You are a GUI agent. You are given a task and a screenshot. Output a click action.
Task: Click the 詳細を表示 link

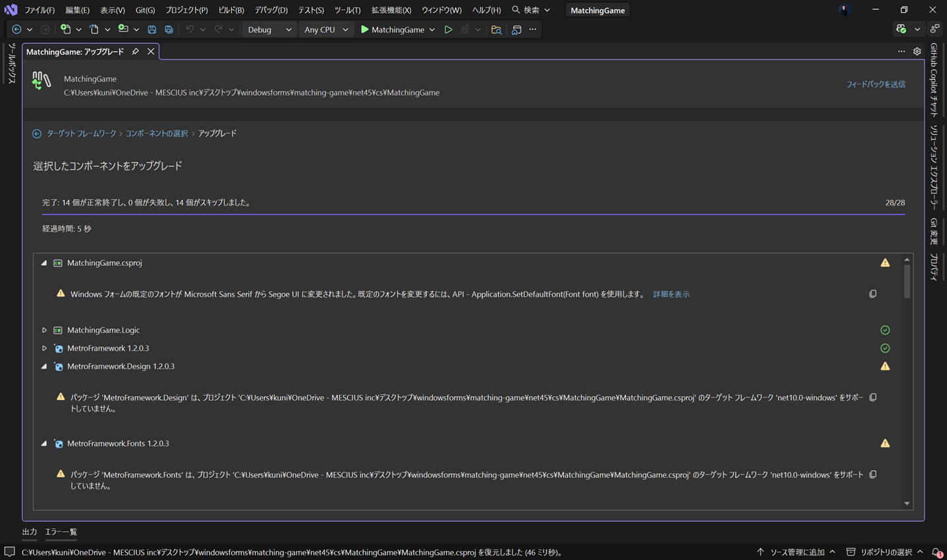click(671, 294)
